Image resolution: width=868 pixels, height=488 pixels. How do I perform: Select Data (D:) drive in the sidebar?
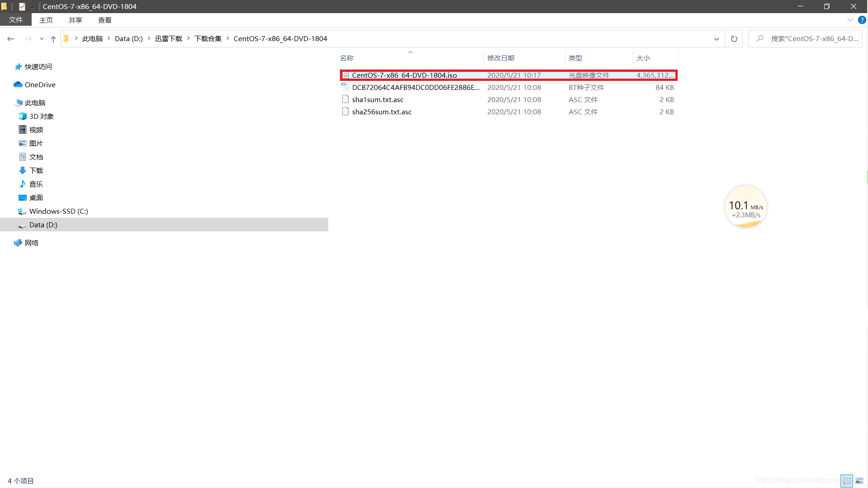[164, 225]
